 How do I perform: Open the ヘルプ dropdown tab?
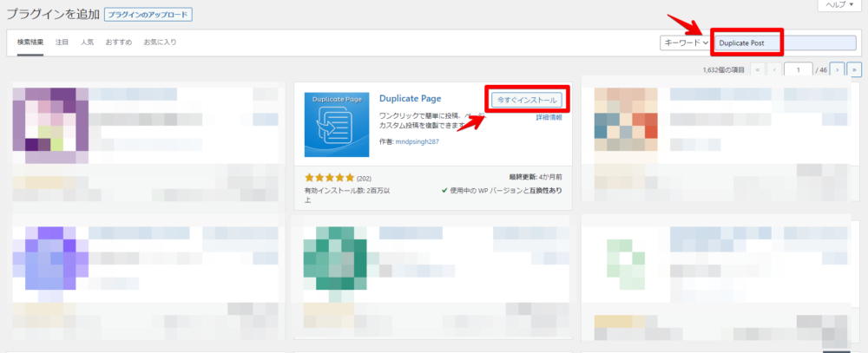coord(838,4)
